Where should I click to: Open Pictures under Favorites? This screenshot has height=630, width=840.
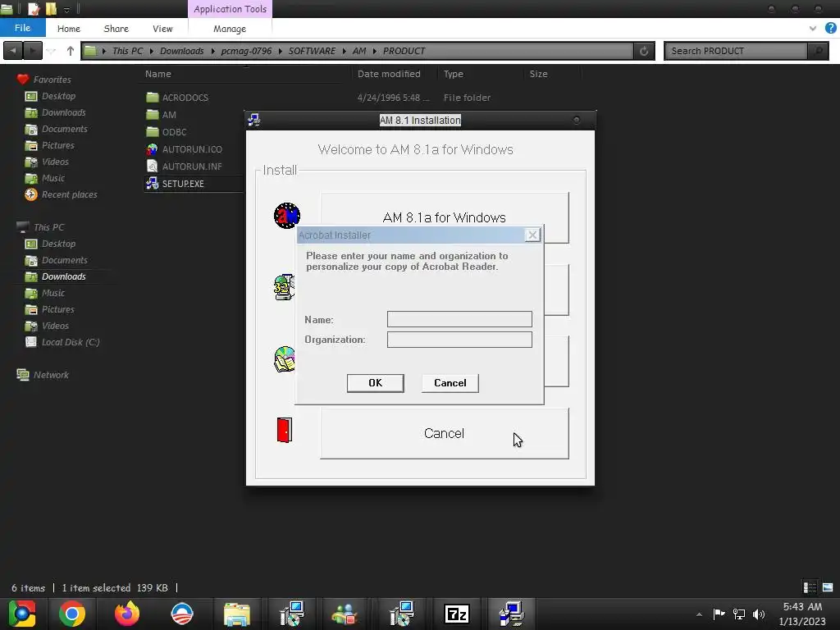[x=58, y=145]
